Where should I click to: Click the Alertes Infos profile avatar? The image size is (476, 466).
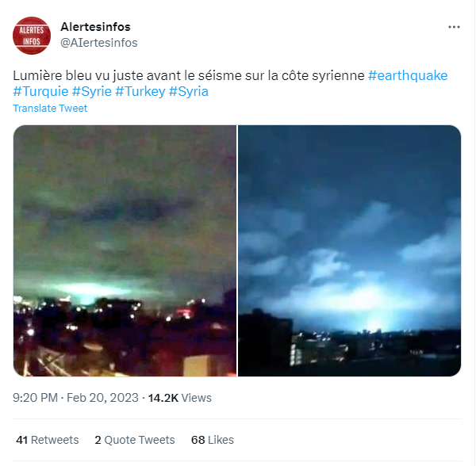coord(32,36)
